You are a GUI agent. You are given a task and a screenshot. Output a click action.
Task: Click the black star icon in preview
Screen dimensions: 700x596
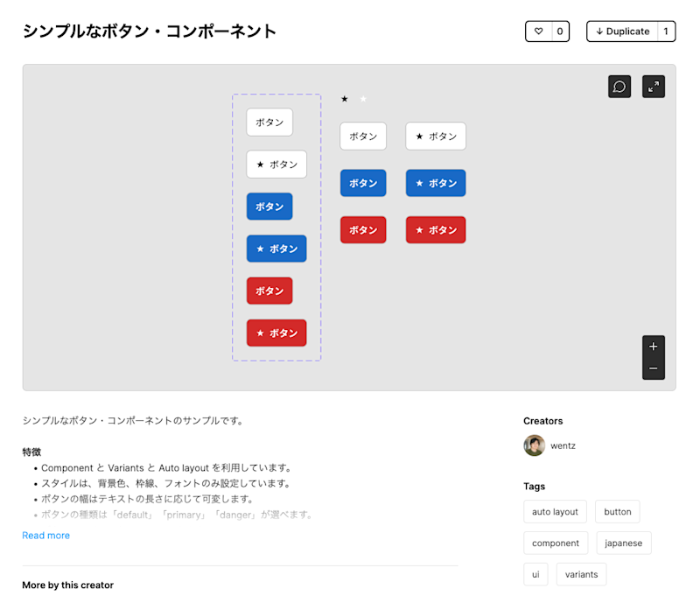click(x=344, y=99)
